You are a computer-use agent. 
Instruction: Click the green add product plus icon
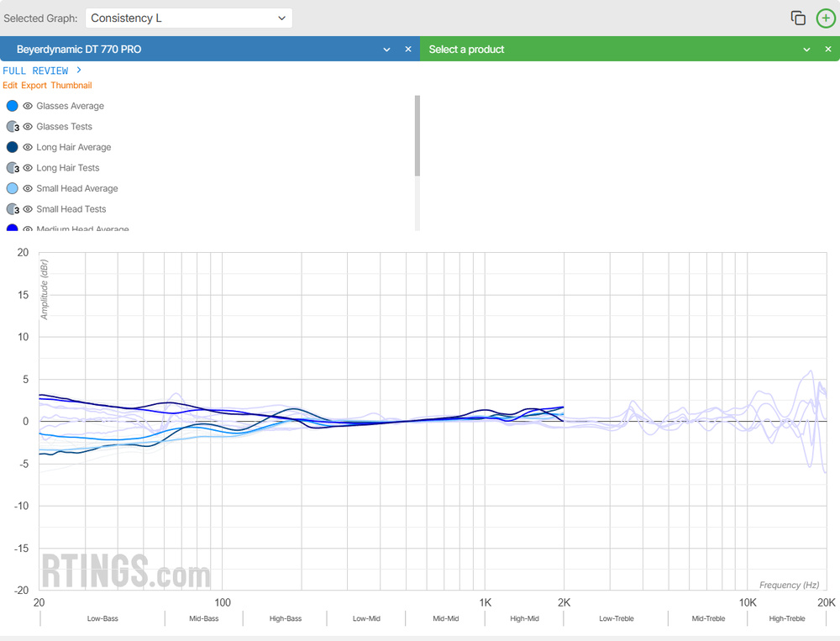(826, 18)
